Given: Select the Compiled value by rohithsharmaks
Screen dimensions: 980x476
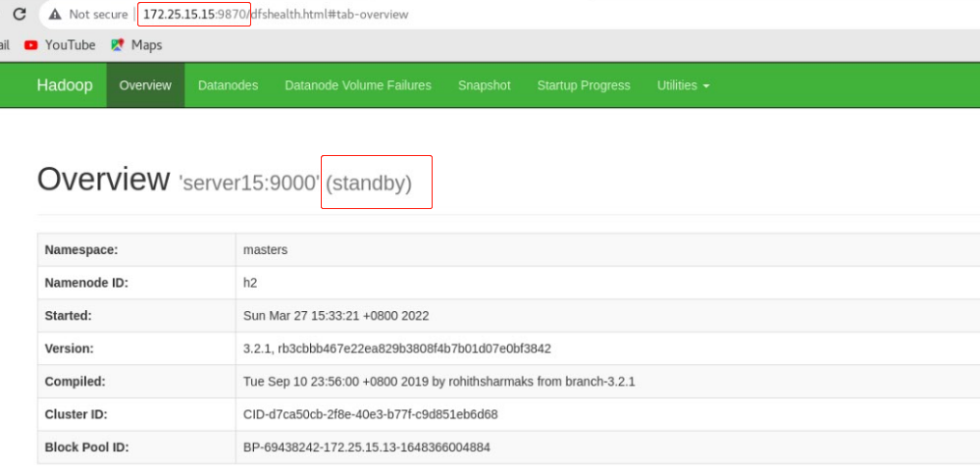Looking at the screenshot, I should pyautogui.click(x=438, y=382).
